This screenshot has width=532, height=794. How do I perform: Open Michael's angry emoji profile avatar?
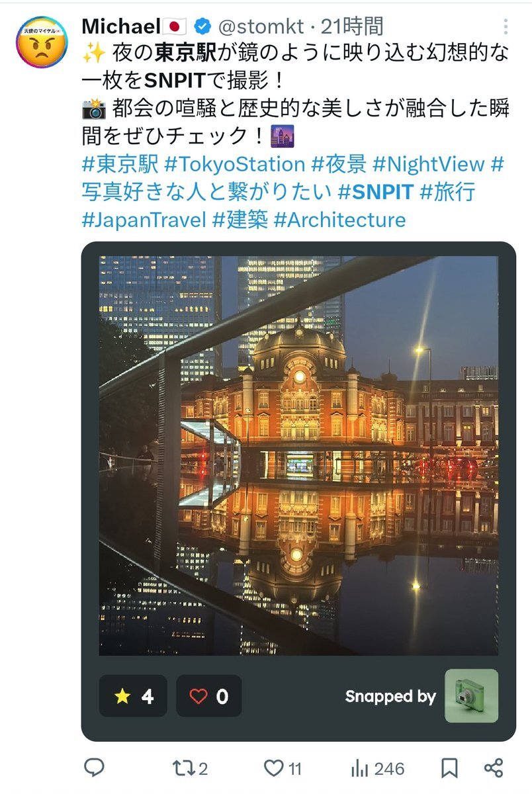click(x=42, y=42)
